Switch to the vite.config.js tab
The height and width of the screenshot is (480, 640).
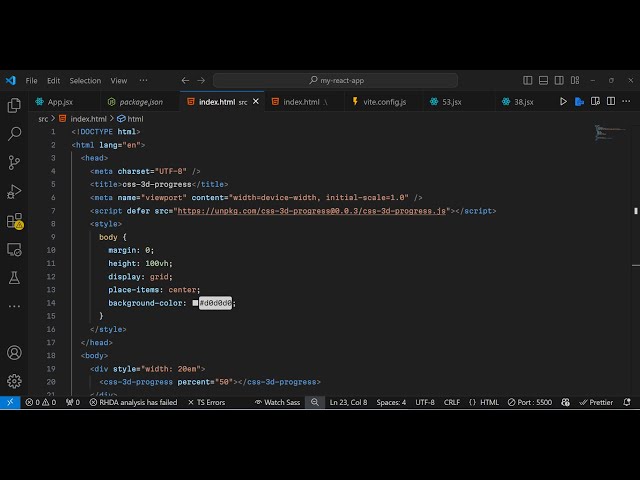[384, 101]
